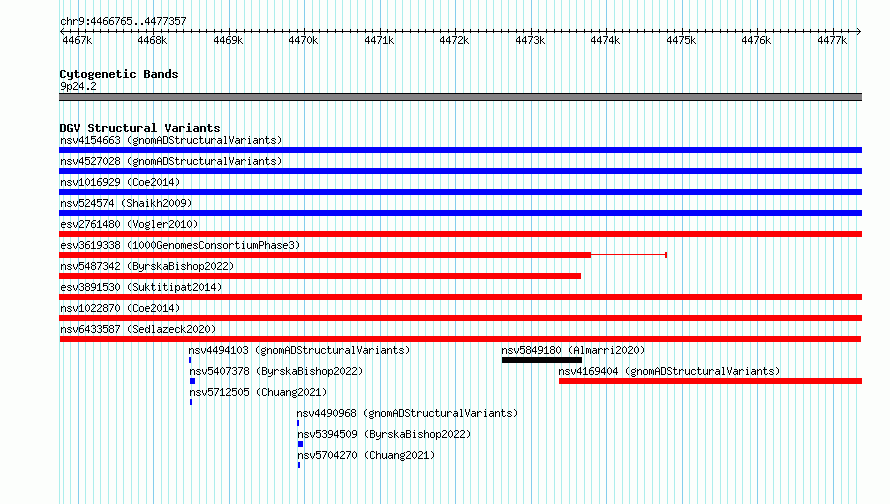This screenshot has height=504, width=890.
Task: Click the 4475k ruler position
Action: [681, 40]
